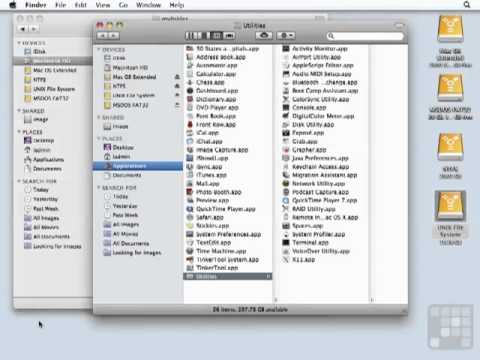Viewport: 480px width, 360px height.
Task: Select the Audio MIDI Setup.app icon
Action: point(286,74)
